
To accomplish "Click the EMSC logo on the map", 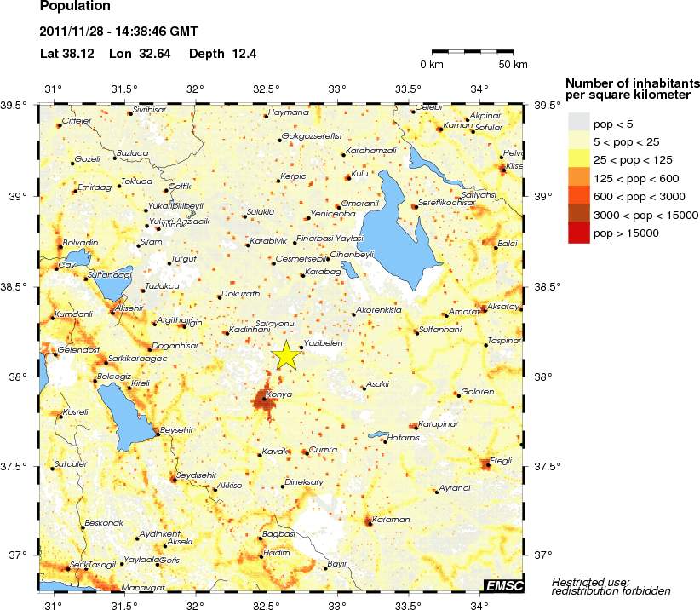I will (507, 584).
